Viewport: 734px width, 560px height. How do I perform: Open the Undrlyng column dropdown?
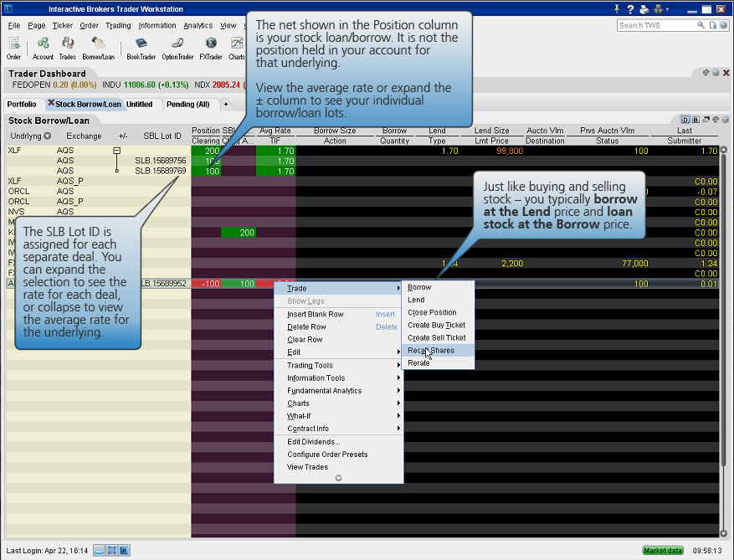click(x=47, y=136)
